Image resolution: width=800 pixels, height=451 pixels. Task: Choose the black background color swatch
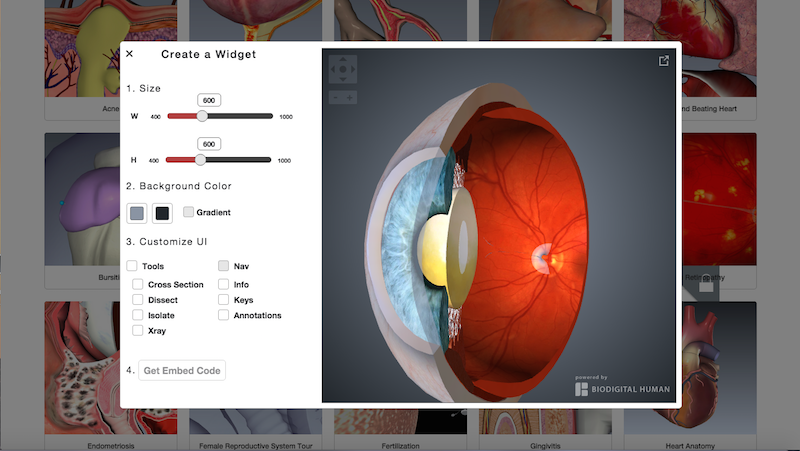click(x=161, y=212)
